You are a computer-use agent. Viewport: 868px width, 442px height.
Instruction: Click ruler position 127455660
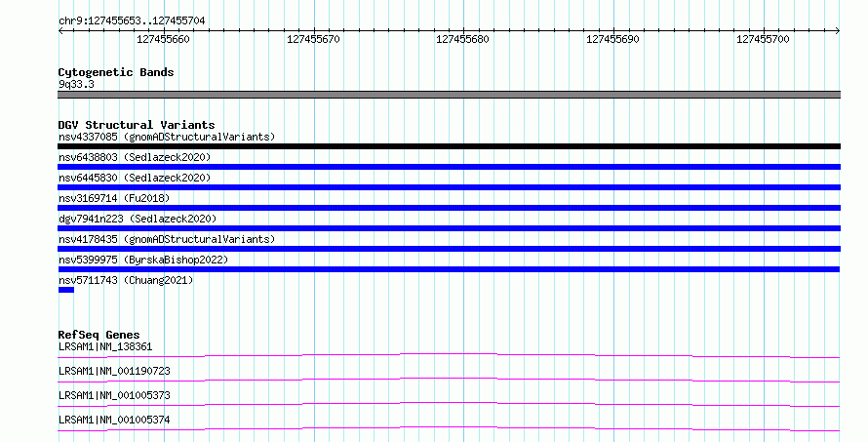[163, 39]
